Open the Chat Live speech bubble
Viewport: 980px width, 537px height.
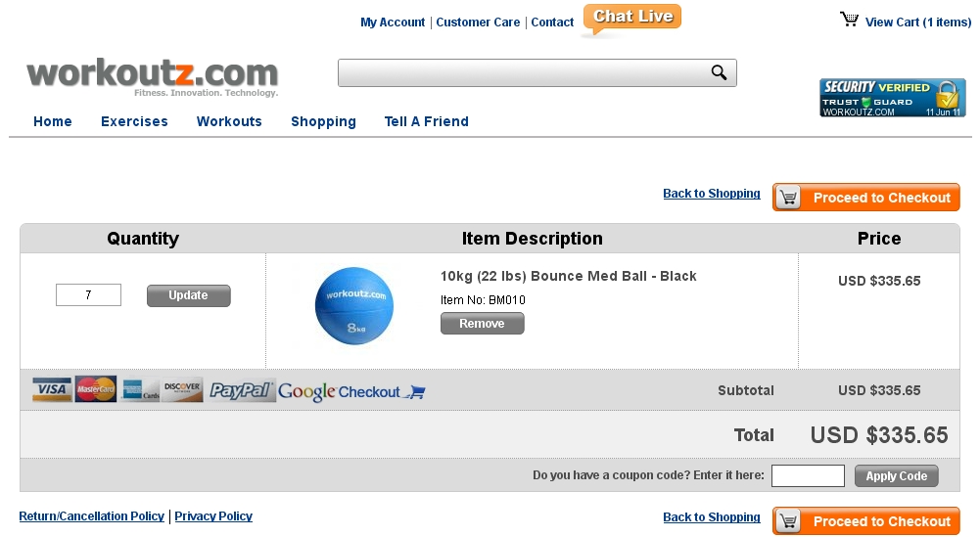(631, 20)
